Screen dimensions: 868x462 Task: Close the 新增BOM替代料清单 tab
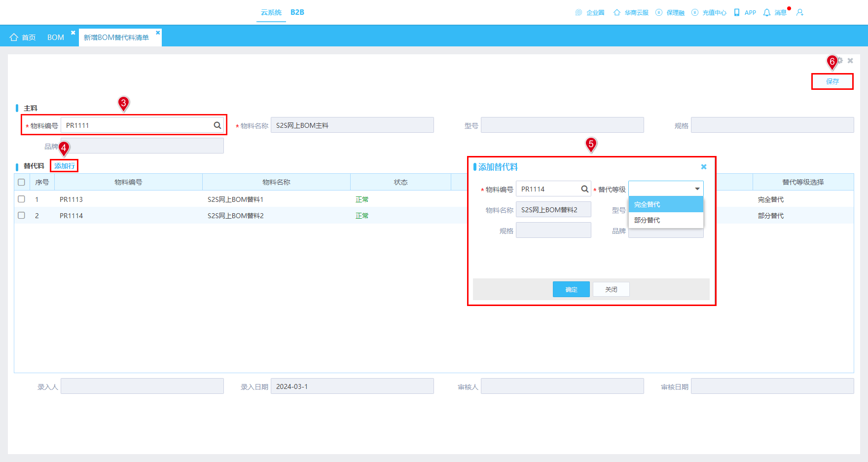(158, 33)
